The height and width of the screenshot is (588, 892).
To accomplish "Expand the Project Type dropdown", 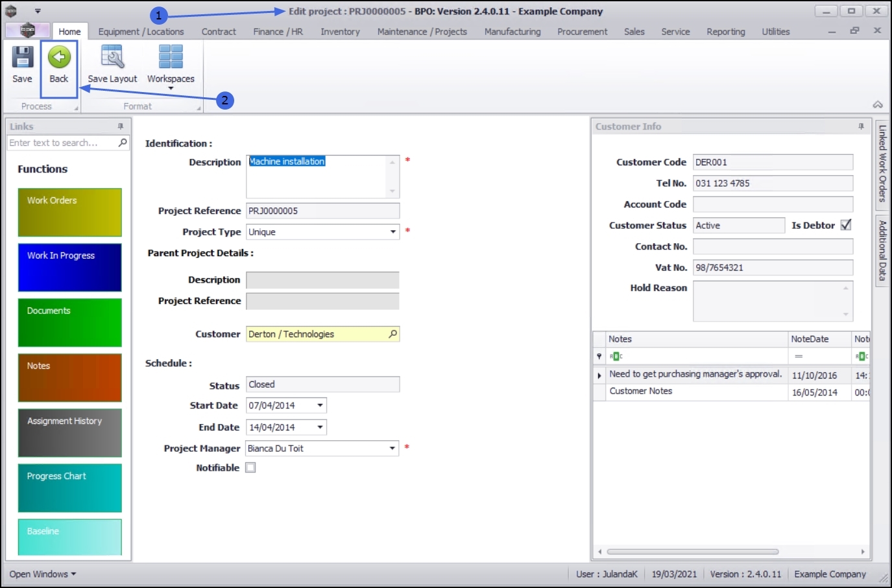I will [392, 232].
